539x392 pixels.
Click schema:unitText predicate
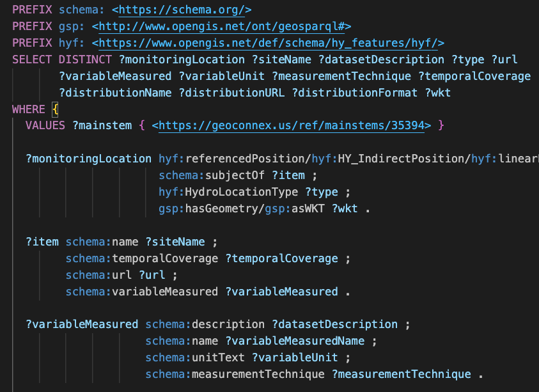(x=195, y=357)
